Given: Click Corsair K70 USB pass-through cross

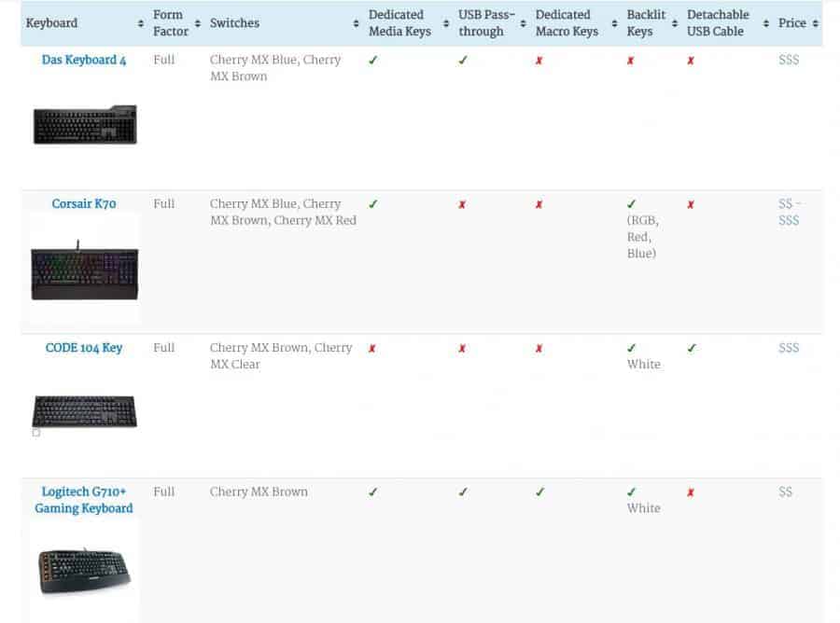Looking at the screenshot, I should 462,204.
